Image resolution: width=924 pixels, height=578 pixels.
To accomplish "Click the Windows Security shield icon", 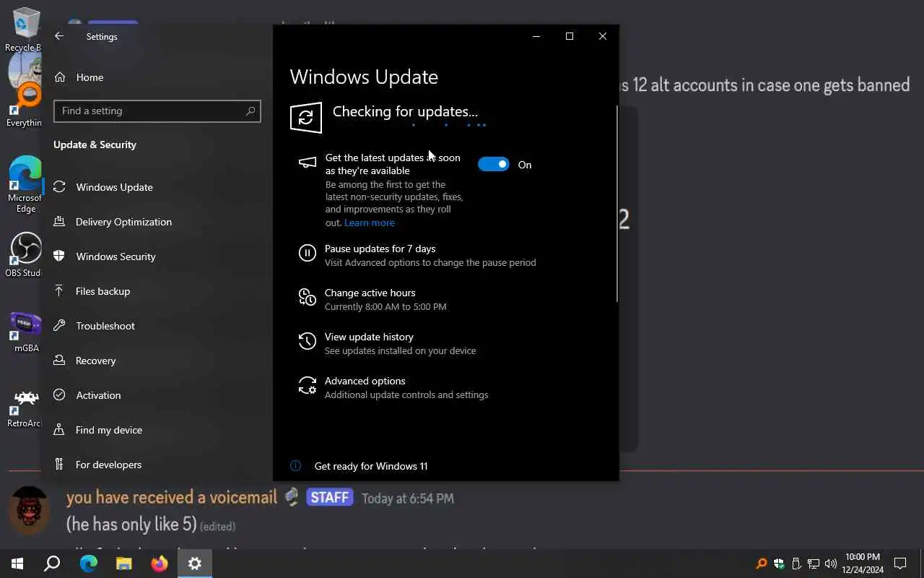I will [x=60, y=256].
